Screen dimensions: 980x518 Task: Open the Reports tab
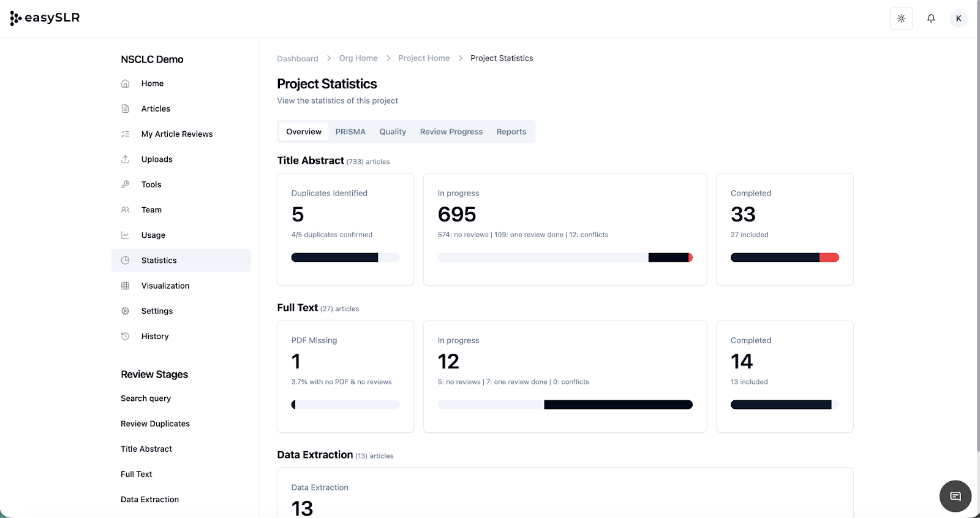pos(511,132)
